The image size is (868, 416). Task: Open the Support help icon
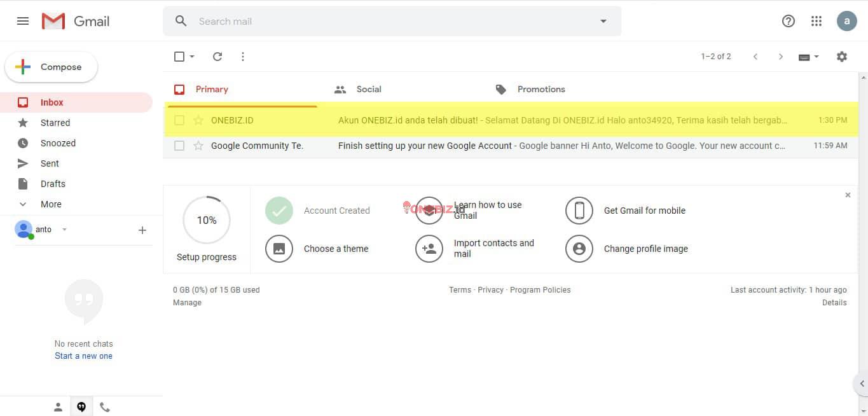789,21
